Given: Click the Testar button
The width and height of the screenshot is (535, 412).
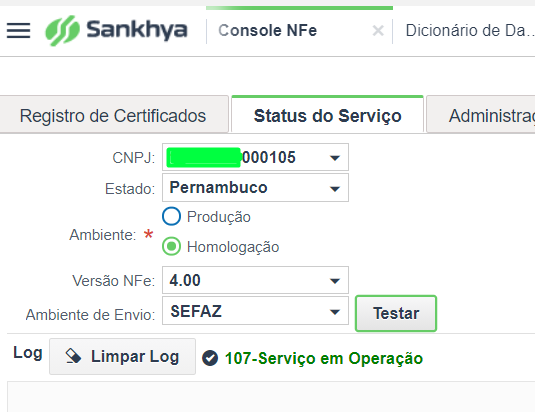Looking at the screenshot, I should [x=396, y=313].
